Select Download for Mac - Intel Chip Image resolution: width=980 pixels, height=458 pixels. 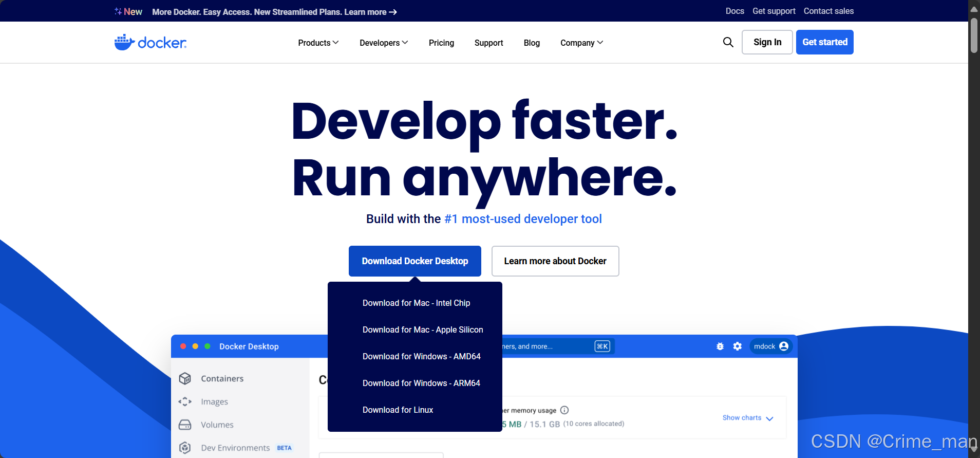point(416,303)
